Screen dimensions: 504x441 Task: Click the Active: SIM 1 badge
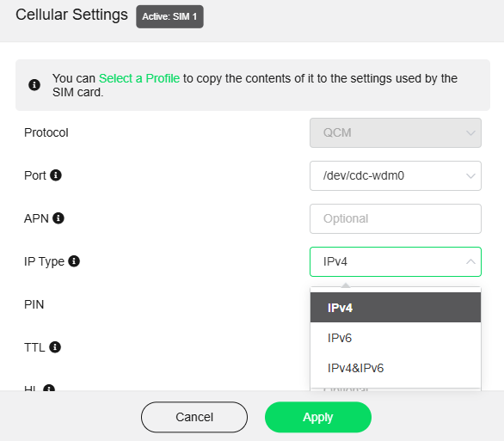(169, 16)
